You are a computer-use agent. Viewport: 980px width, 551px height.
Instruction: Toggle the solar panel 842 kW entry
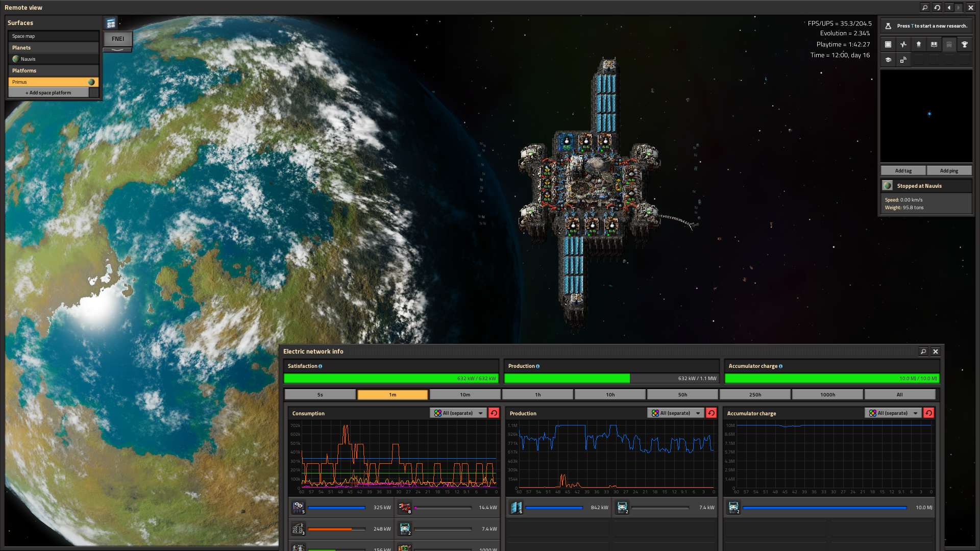point(559,508)
